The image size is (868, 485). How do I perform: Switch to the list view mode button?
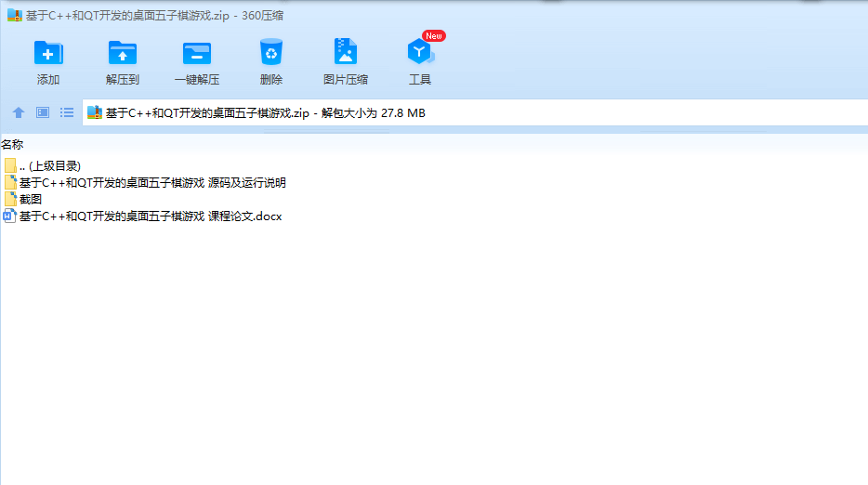pyautogui.click(x=67, y=113)
